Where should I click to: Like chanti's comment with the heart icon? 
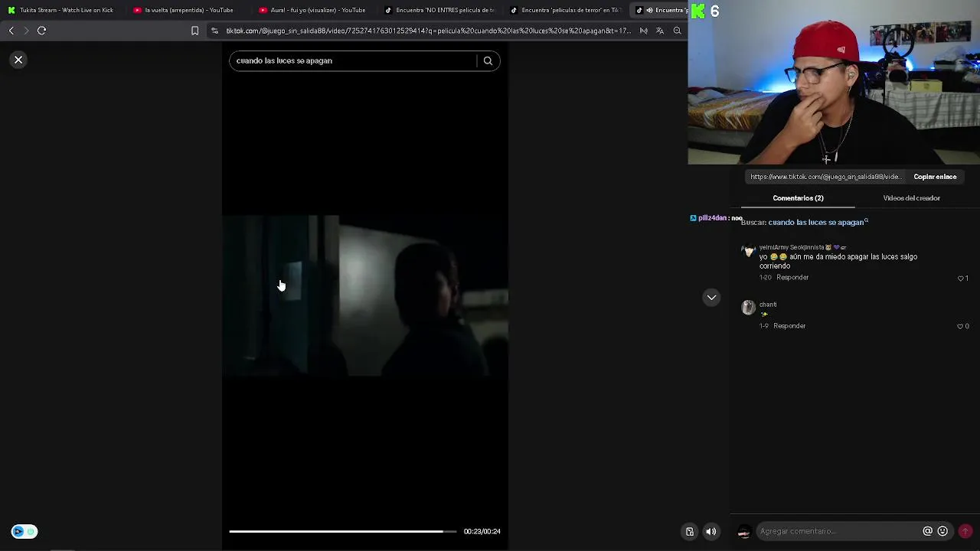coord(960,327)
